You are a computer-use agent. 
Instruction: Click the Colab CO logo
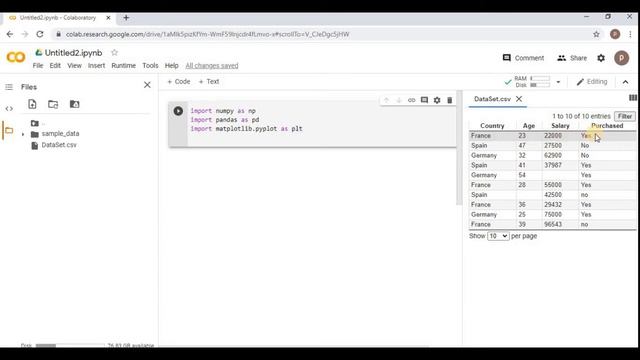[16, 57]
